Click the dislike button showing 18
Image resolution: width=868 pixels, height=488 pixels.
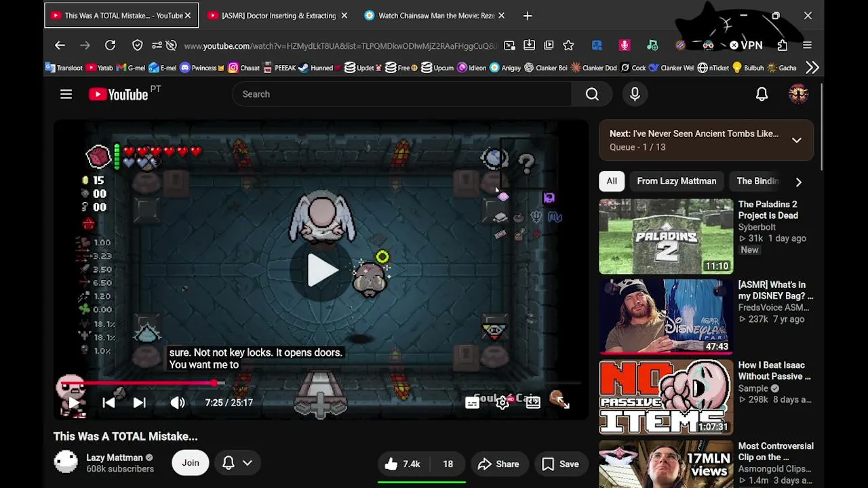tap(448, 464)
